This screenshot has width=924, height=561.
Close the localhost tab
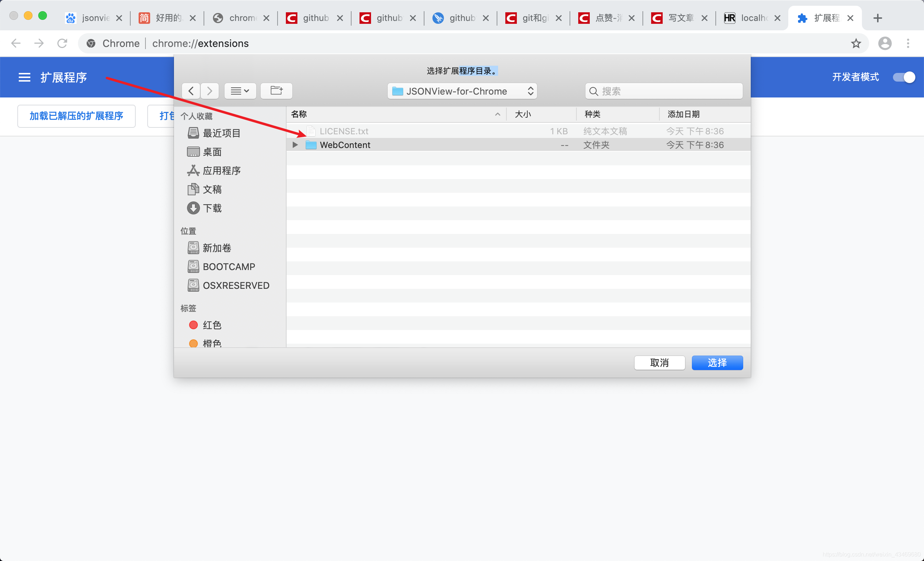coord(778,18)
